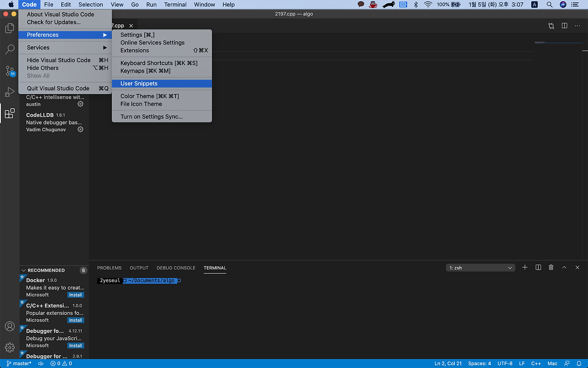Click the Wi-Fi icon in menu bar
The image size is (588, 368).
pyautogui.click(x=428, y=5)
